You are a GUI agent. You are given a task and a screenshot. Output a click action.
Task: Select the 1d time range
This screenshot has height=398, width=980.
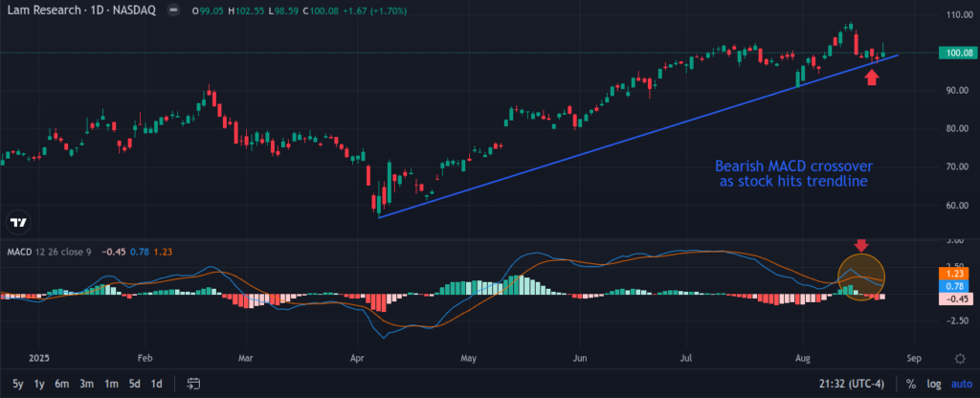pyautogui.click(x=156, y=384)
